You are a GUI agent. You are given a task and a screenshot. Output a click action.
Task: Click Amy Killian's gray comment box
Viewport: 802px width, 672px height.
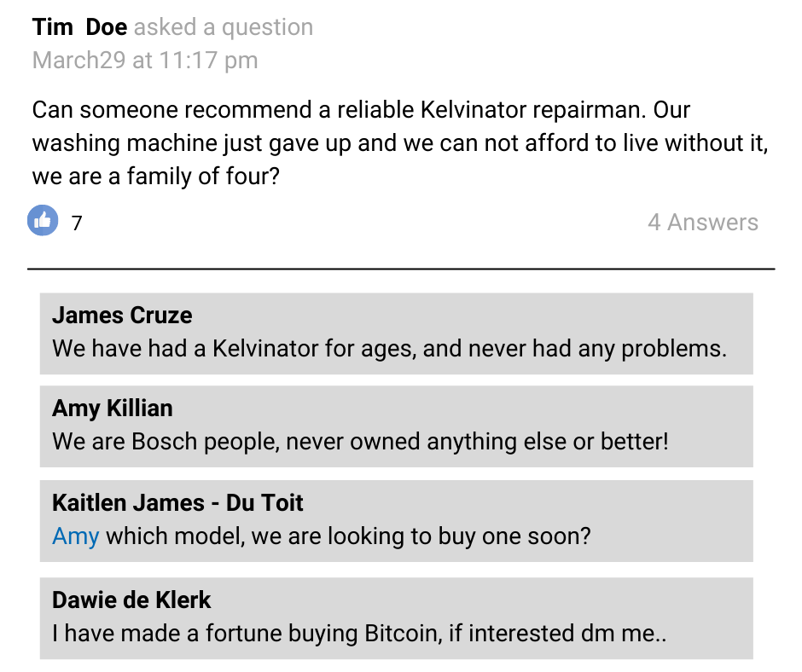397,426
